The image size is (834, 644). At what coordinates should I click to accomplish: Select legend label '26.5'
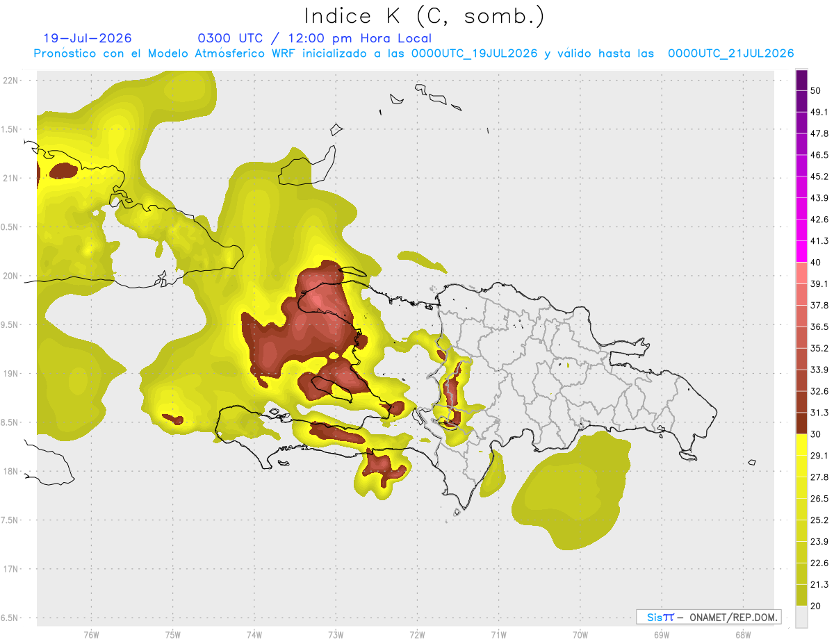tap(819, 499)
